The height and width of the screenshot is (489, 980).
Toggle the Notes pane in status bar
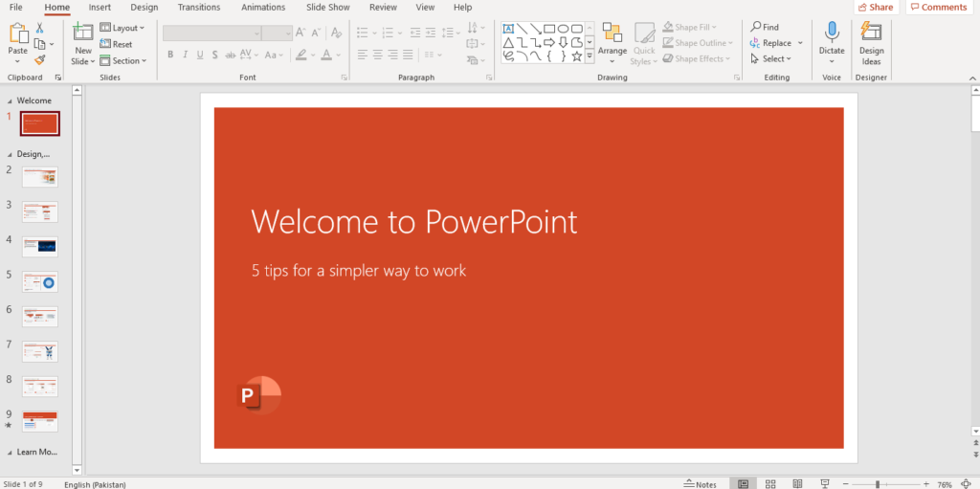[x=701, y=484]
